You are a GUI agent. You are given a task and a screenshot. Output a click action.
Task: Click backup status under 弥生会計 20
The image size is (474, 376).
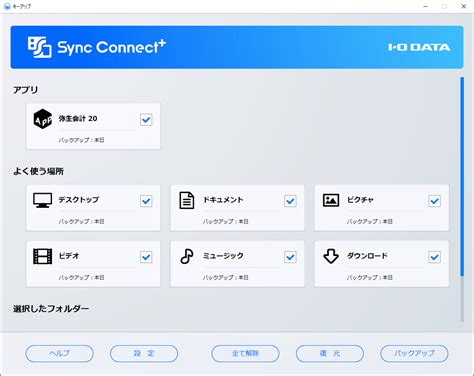pyautogui.click(x=81, y=140)
